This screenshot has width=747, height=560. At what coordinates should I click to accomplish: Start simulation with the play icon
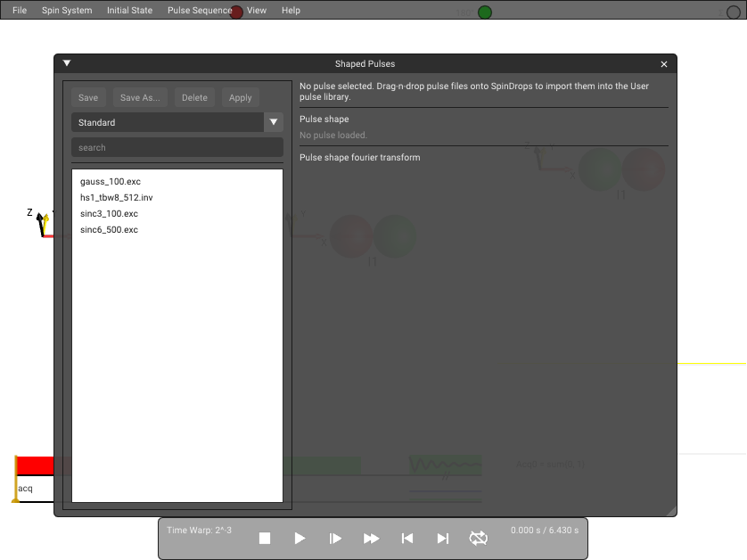pos(300,538)
